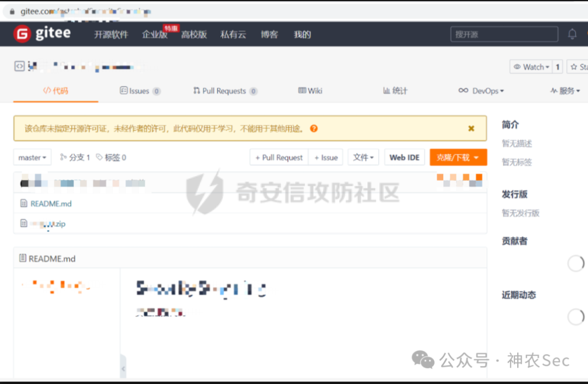Open the 开源软件 menu item

click(111, 34)
